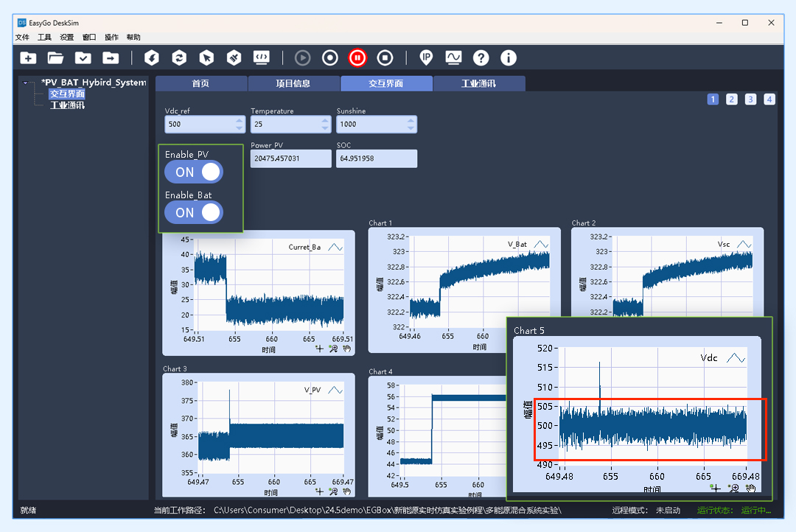Toggle the Enable_PV switch off
Image resolution: width=796 pixels, height=532 pixels.
click(x=194, y=172)
